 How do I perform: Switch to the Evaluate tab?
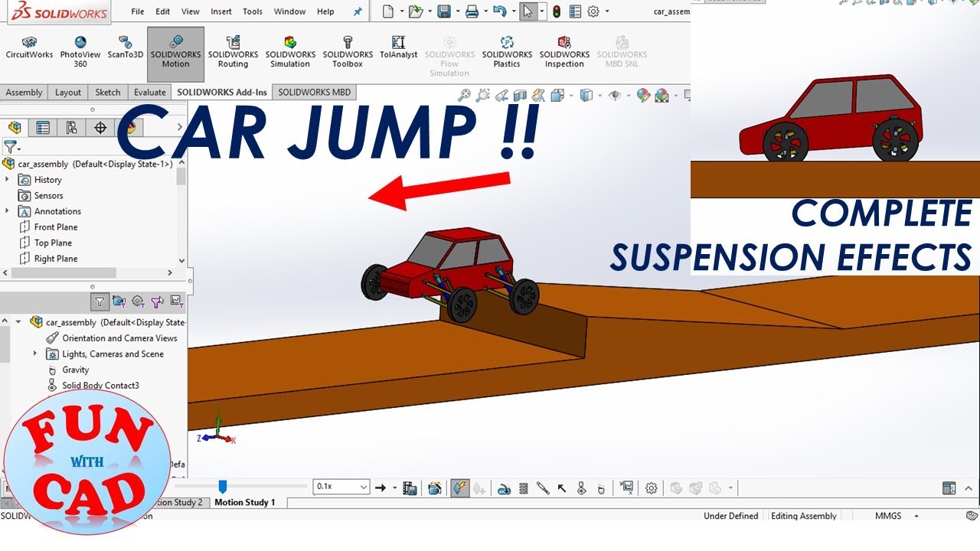pyautogui.click(x=150, y=93)
